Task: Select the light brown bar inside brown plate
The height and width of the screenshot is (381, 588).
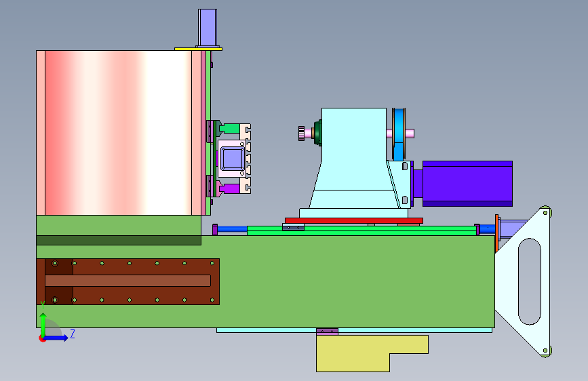Action: pos(128,281)
